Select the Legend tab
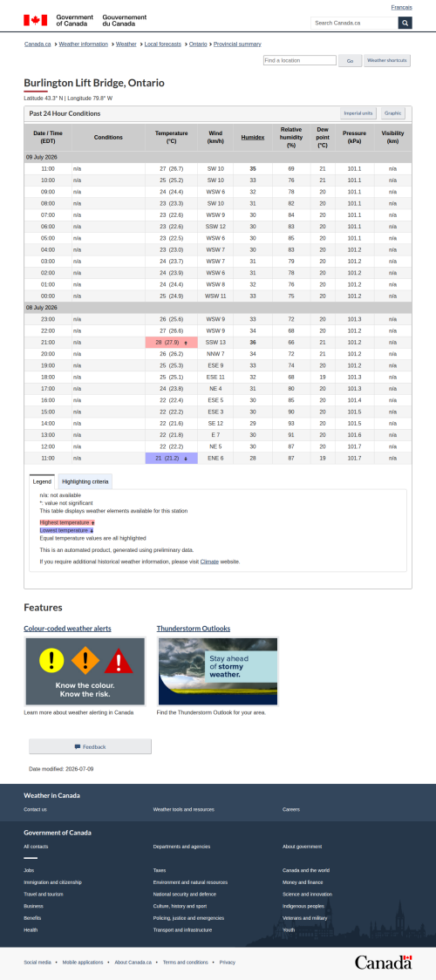Image resolution: width=436 pixels, height=980 pixels. [x=42, y=481]
